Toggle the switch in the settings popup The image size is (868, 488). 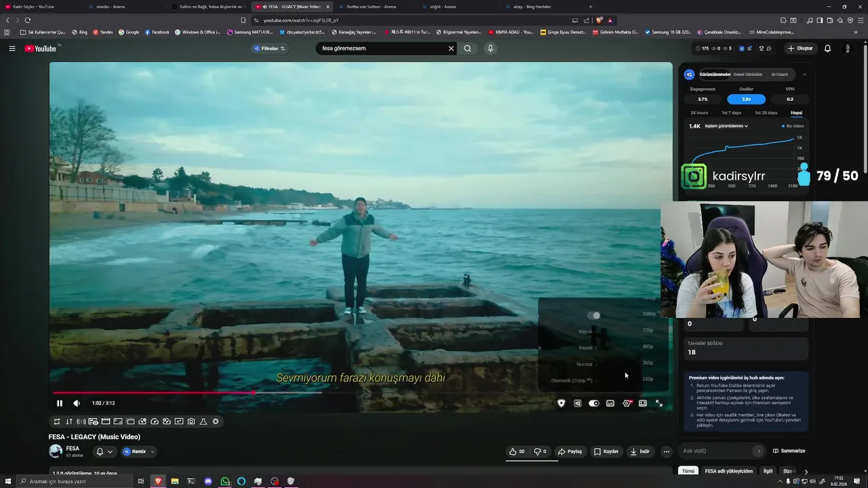pyautogui.click(x=594, y=315)
